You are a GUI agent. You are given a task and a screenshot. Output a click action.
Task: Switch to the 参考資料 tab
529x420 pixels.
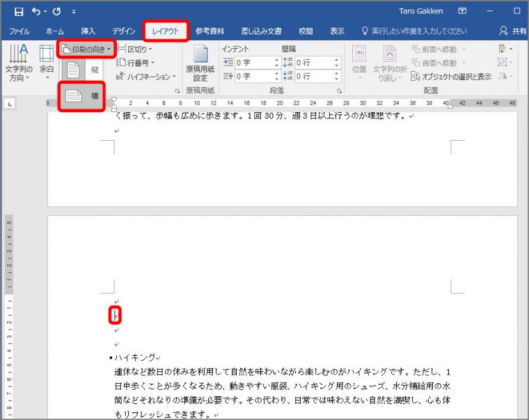pos(210,31)
